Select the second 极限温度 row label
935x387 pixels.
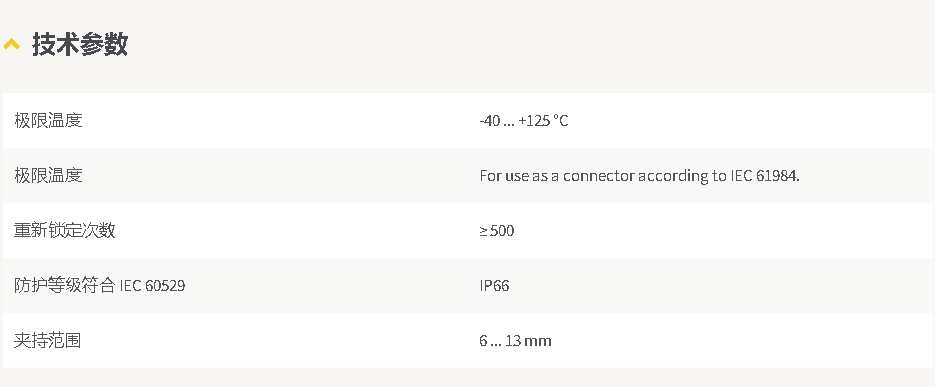(48, 175)
